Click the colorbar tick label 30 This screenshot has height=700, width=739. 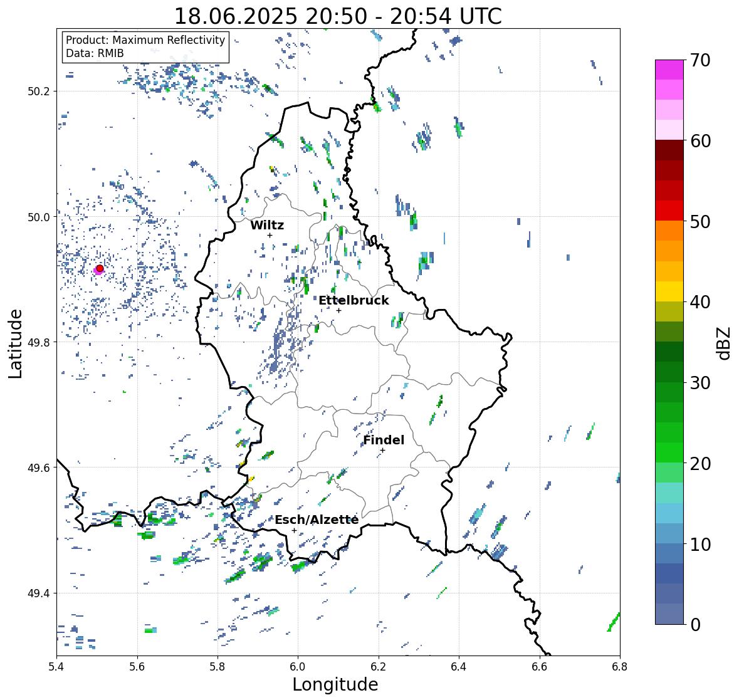[x=700, y=383]
